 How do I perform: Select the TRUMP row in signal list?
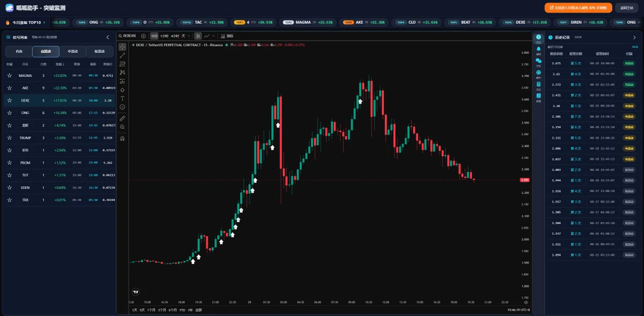click(59, 138)
